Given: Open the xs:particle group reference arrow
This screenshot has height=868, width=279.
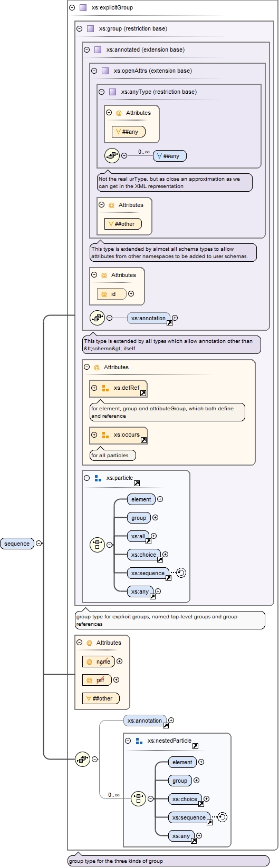Looking at the screenshot, I should coord(137,483).
